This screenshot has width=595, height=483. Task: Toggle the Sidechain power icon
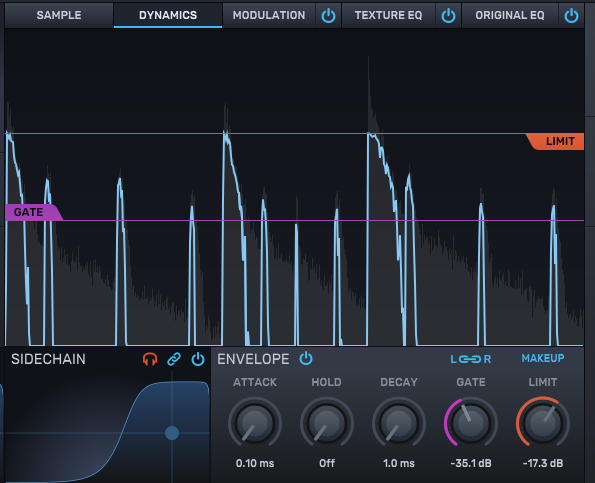click(198, 359)
